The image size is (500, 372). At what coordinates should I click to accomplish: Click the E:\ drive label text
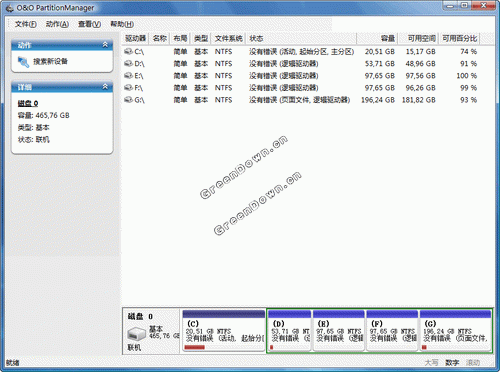139,76
